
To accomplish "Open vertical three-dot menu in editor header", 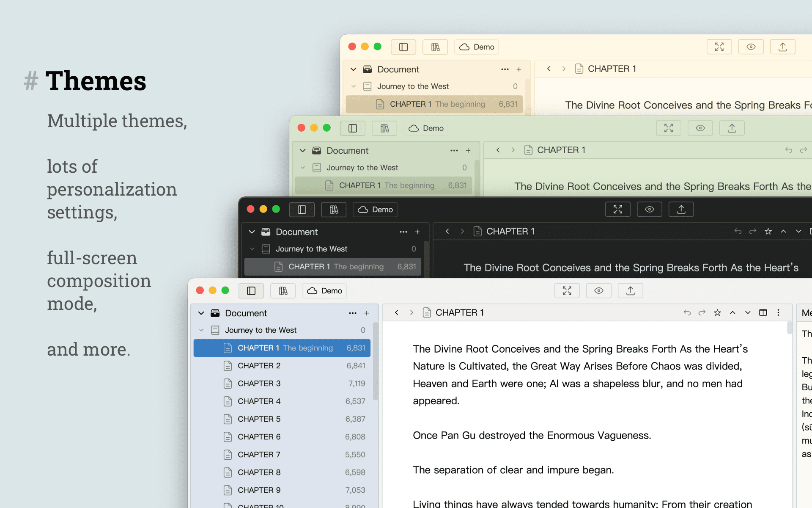I will click(x=778, y=313).
